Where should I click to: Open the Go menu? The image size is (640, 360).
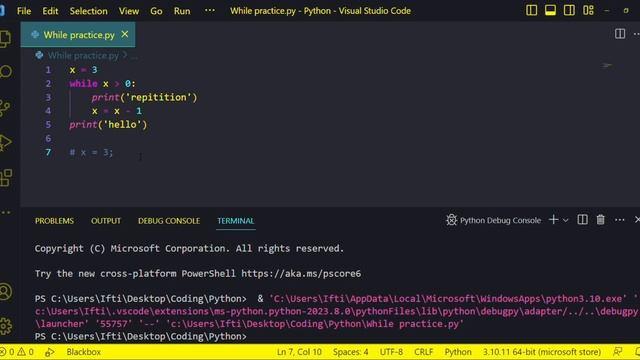pos(156,11)
